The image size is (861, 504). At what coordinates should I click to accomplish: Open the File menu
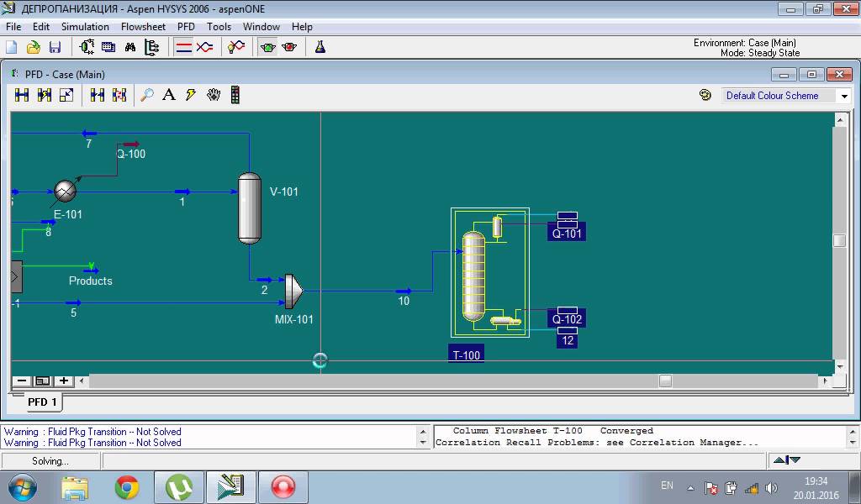click(x=13, y=26)
